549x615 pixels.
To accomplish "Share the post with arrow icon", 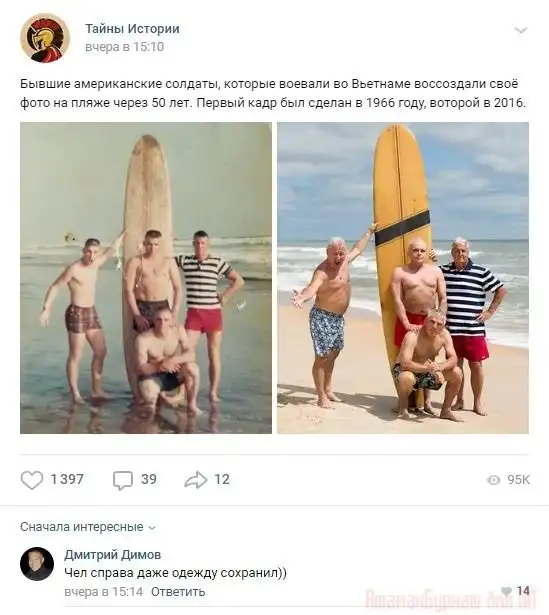I will [x=196, y=479].
